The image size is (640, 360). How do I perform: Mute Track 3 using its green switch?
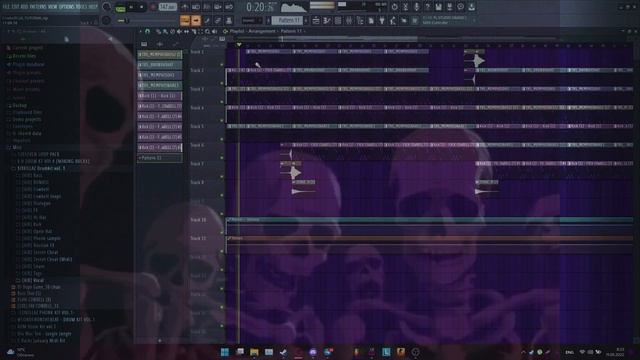tap(222, 102)
